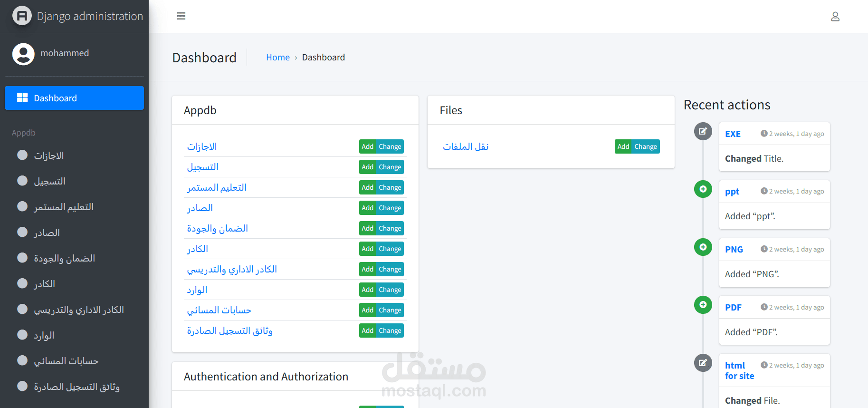The image size is (868, 408).
Task: Open the user account icon in the header
Action: click(x=835, y=17)
